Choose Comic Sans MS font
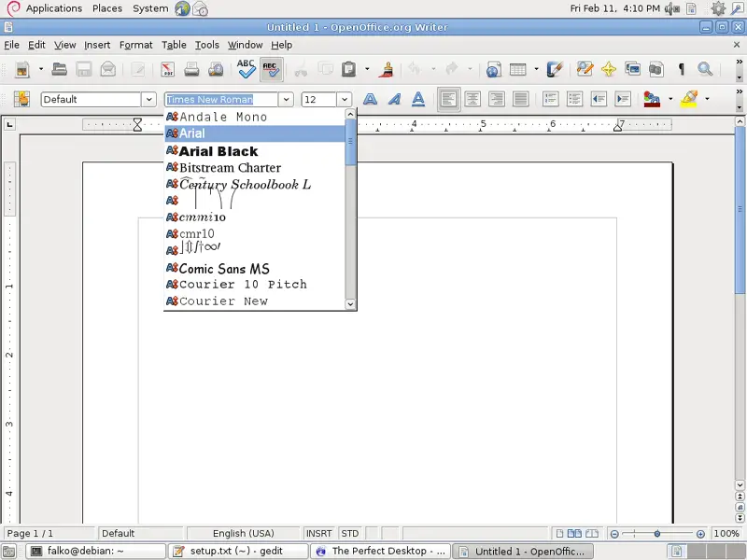 254,269
